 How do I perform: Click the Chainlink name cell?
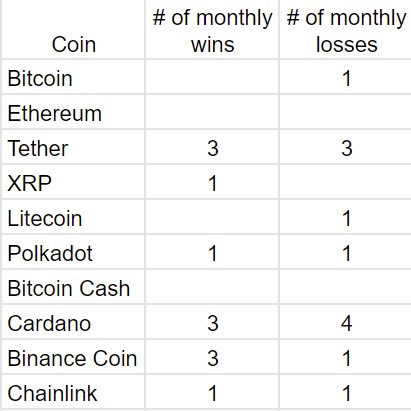[73, 392]
